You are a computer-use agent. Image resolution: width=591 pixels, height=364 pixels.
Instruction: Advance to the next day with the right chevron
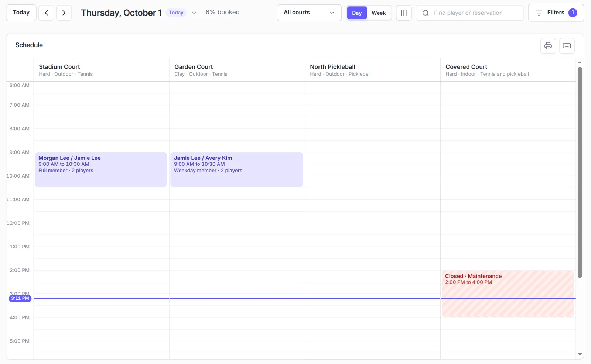coord(64,13)
